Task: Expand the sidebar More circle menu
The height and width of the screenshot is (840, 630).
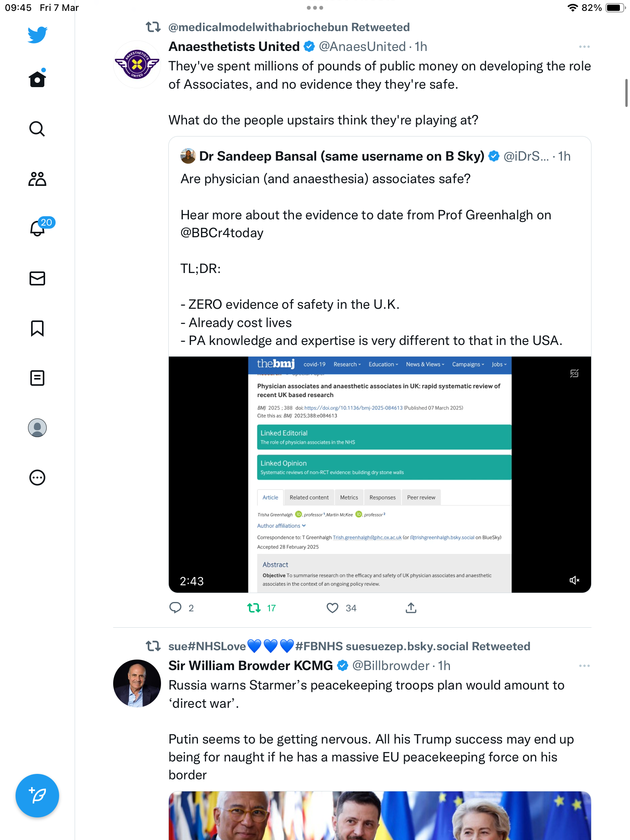Action: [x=37, y=478]
